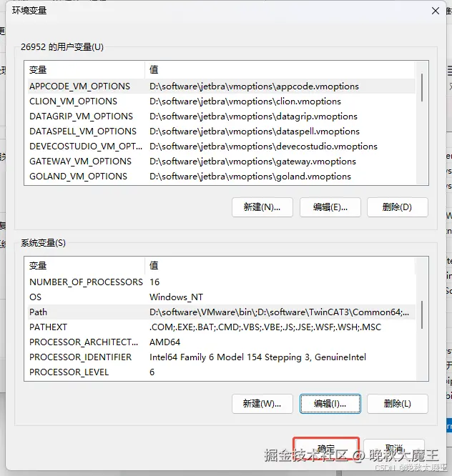Click 新建(W)... button for system variables
The width and height of the screenshot is (452, 476).
pyautogui.click(x=262, y=404)
